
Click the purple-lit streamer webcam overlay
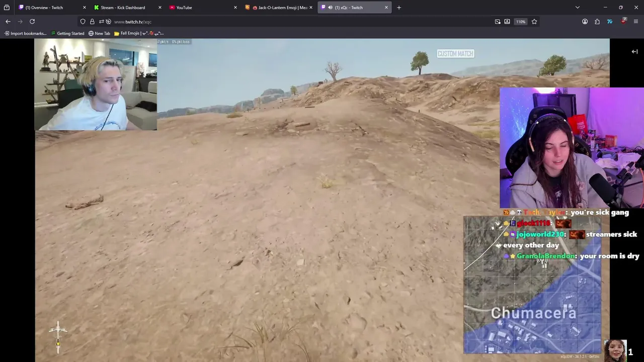[x=572, y=148]
